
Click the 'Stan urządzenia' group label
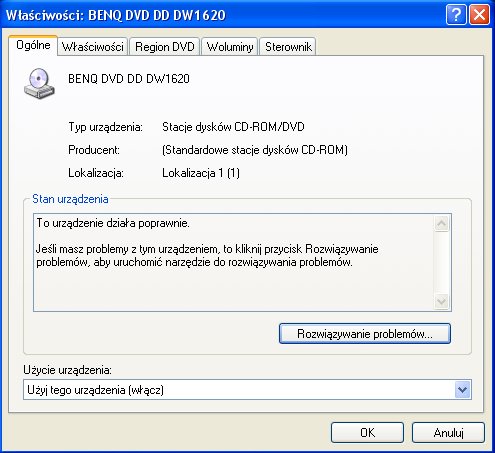70,199
